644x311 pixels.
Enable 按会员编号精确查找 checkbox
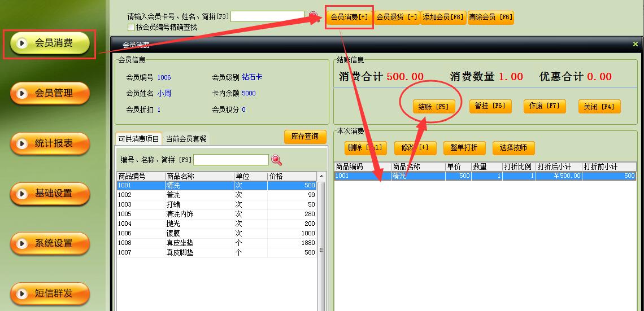coord(132,27)
